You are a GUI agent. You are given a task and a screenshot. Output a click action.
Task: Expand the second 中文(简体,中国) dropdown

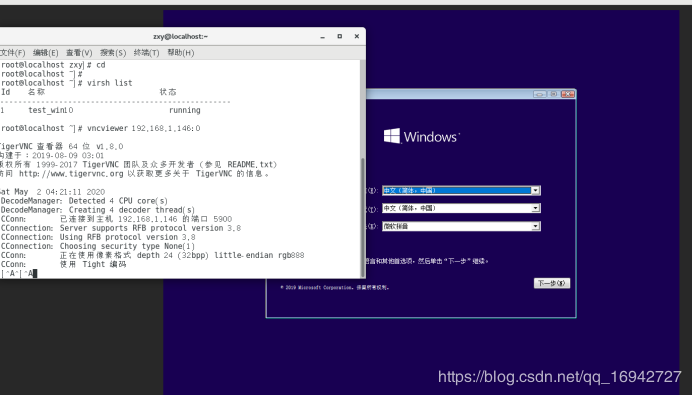point(535,208)
